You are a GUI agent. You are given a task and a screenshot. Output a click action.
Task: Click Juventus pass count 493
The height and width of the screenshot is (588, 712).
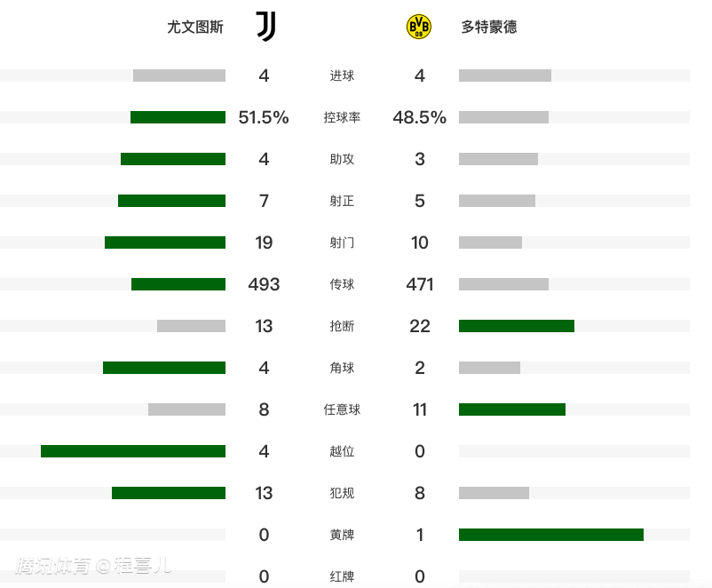[x=264, y=284]
